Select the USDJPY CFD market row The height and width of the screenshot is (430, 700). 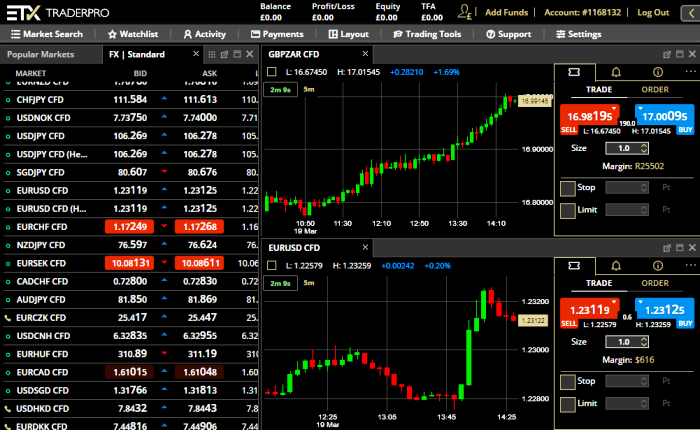tap(129, 136)
